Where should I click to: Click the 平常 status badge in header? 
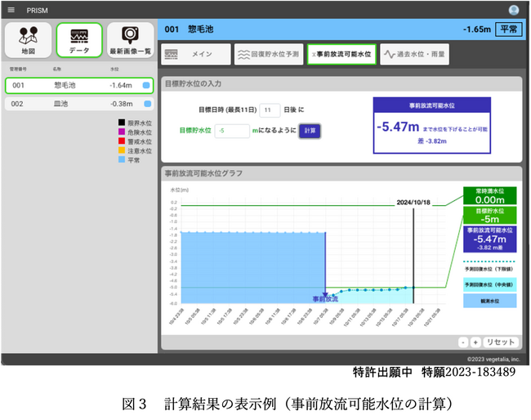[x=508, y=29]
